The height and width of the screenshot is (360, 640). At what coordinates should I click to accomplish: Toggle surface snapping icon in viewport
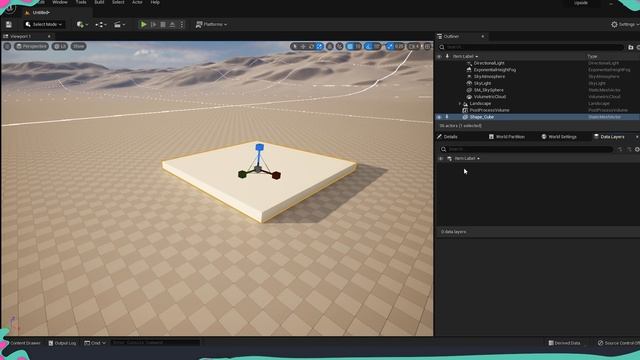[340, 47]
